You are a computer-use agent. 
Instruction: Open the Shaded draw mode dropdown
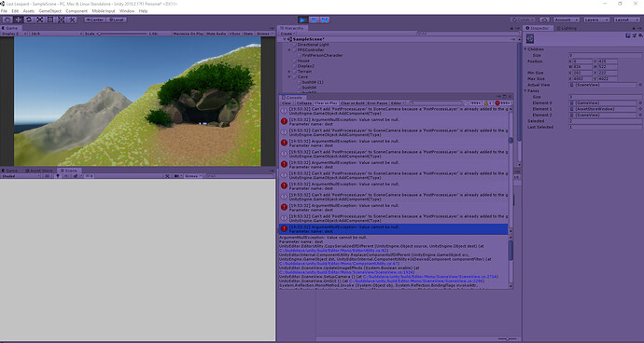pyautogui.click(x=21, y=176)
